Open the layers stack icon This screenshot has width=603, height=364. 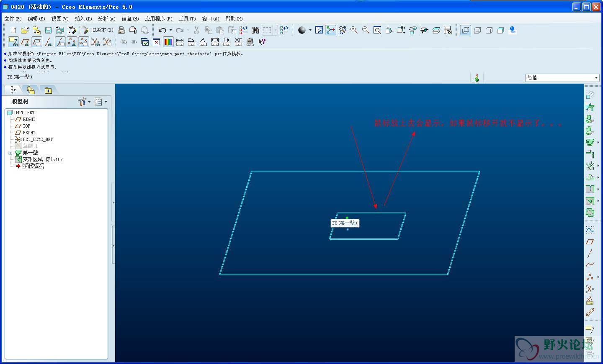(x=436, y=30)
